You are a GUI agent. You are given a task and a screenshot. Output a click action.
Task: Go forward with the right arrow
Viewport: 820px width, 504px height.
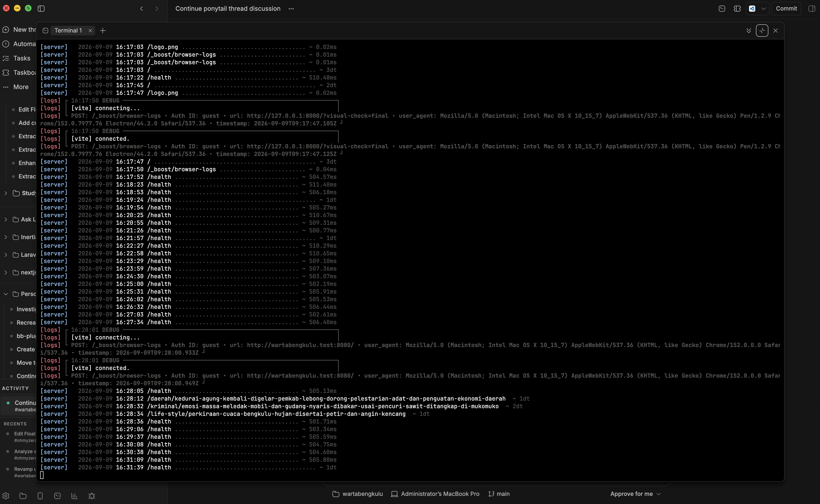click(157, 9)
